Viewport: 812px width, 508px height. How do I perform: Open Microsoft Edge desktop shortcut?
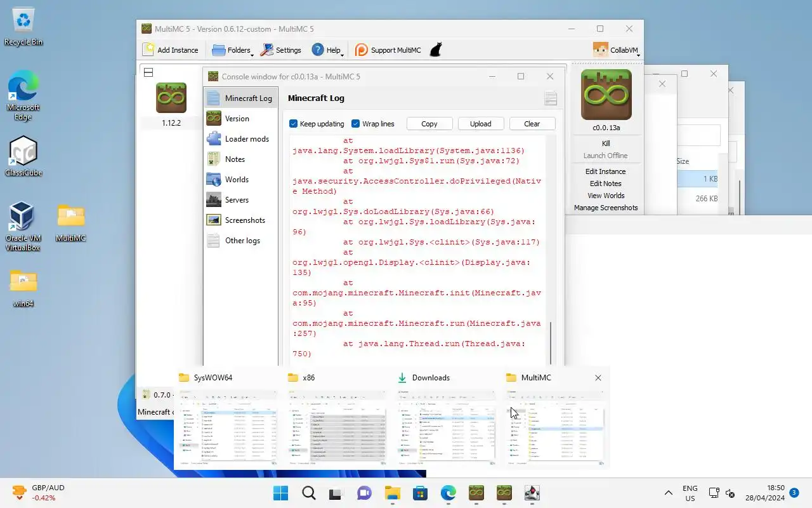pyautogui.click(x=23, y=95)
